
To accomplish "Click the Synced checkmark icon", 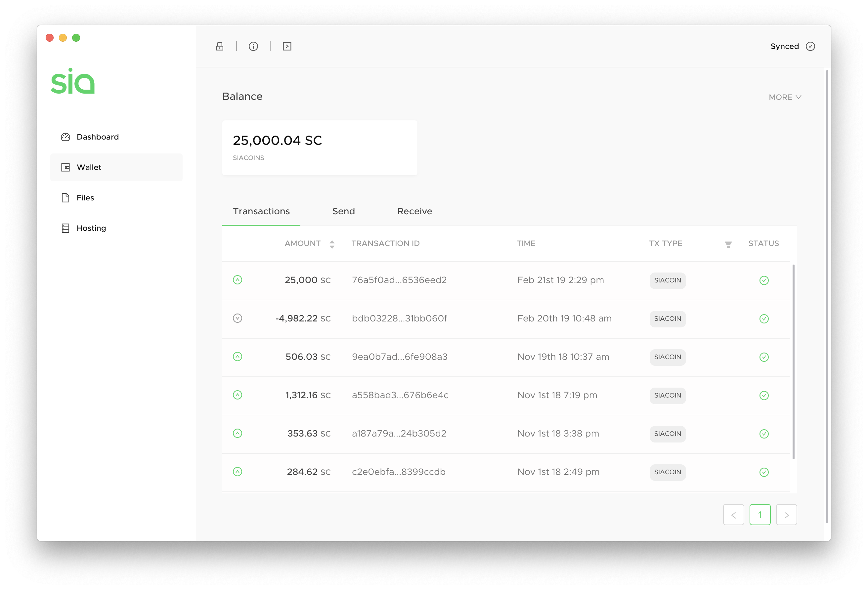I will [x=810, y=46].
